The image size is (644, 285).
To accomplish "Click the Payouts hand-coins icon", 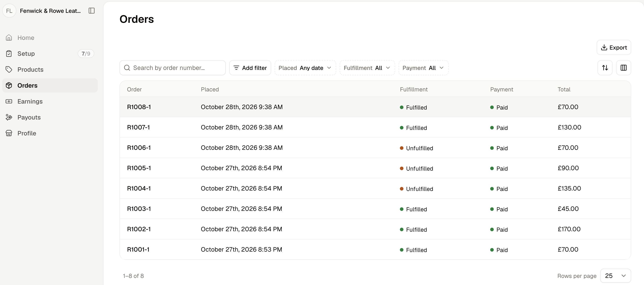I will pos(9,117).
